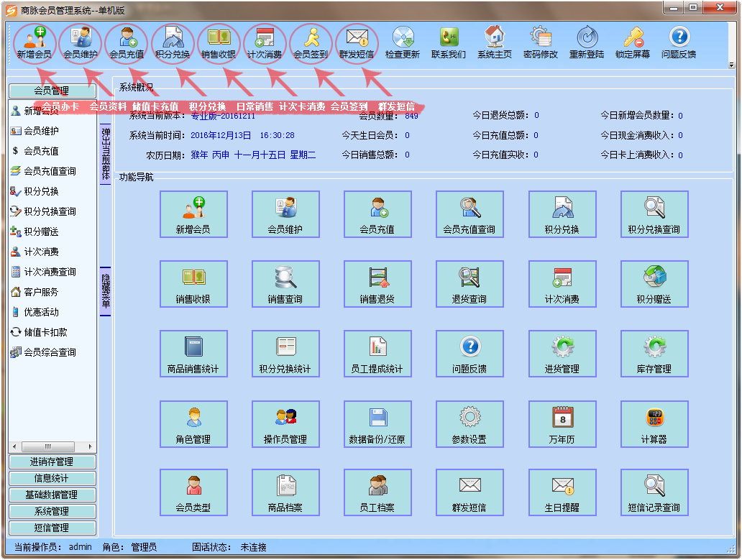Select 会员充值 toolbar icon
Viewport: 742px width, 560px height.
click(127, 42)
